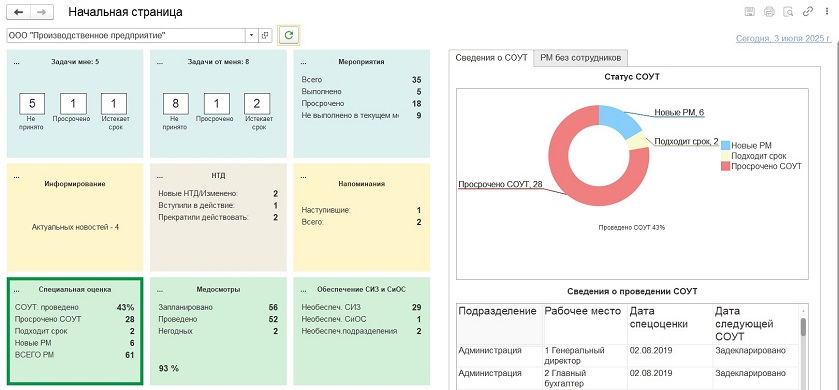
Task: Click 'Запланировано' row showing 56
Action: point(218,308)
